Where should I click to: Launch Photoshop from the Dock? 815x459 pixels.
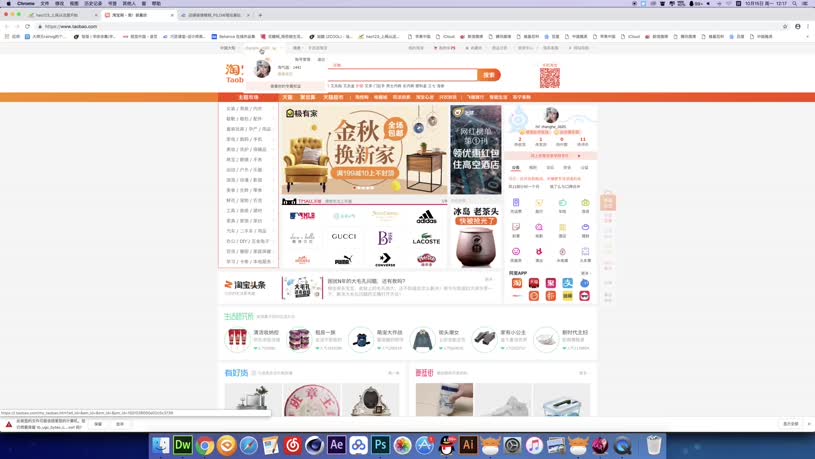click(x=380, y=445)
